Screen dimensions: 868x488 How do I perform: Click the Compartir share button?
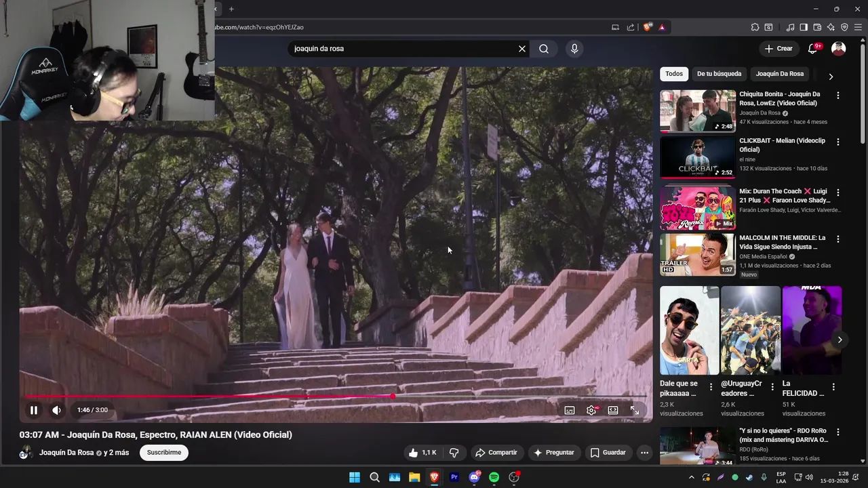(x=496, y=453)
